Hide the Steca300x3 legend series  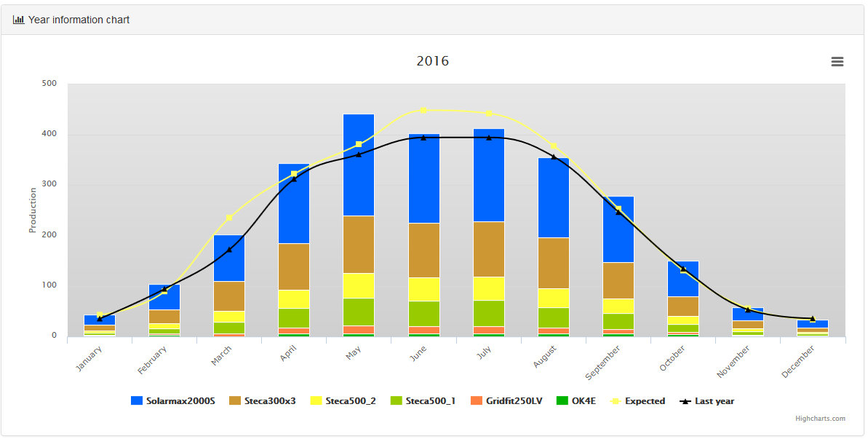pyautogui.click(x=262, y=401)
